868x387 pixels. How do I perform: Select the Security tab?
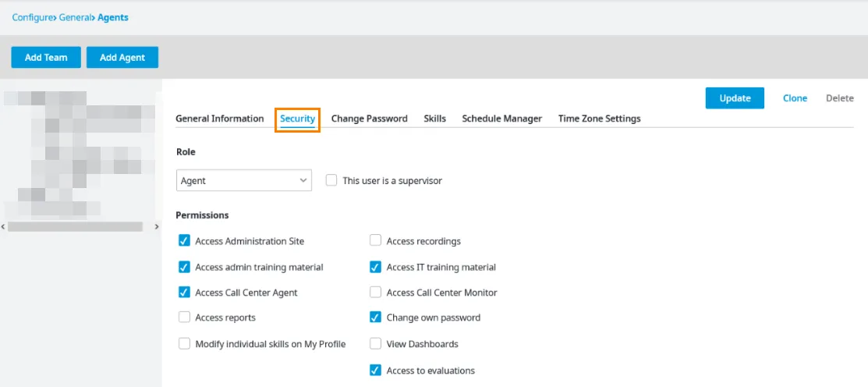(297, 119)
